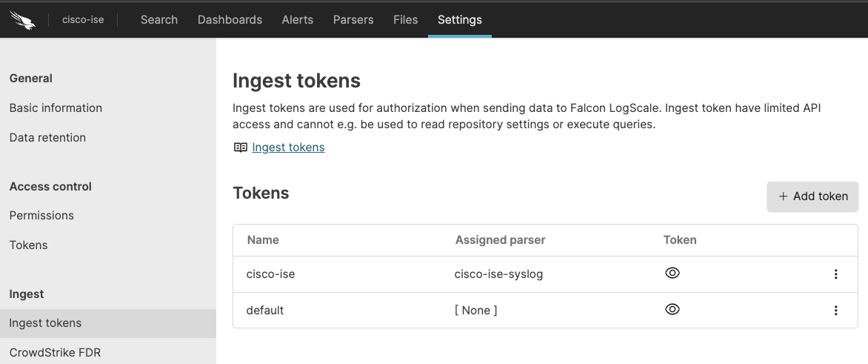
Task: Open the Dashboards tab
Action: coord(230,19)
